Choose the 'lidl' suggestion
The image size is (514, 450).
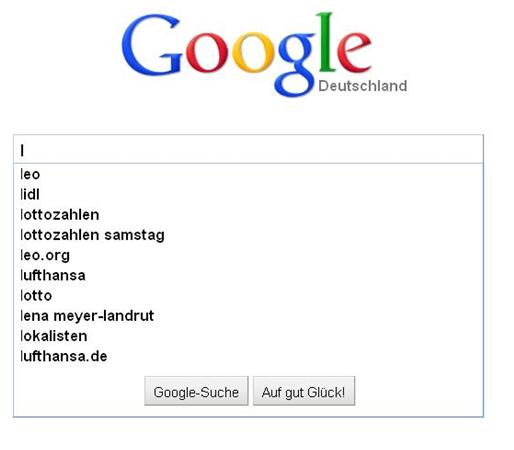click(248, 195)
